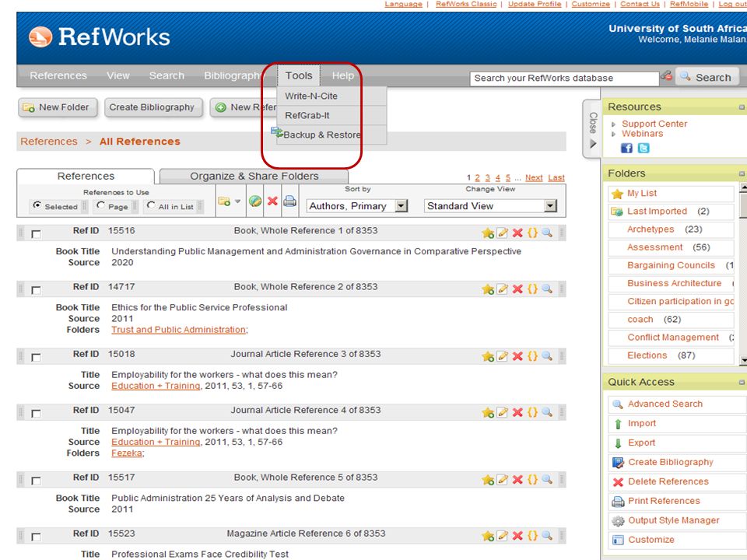
Task: Check the box for Ref ID 15047
Action: coord(36,413)
